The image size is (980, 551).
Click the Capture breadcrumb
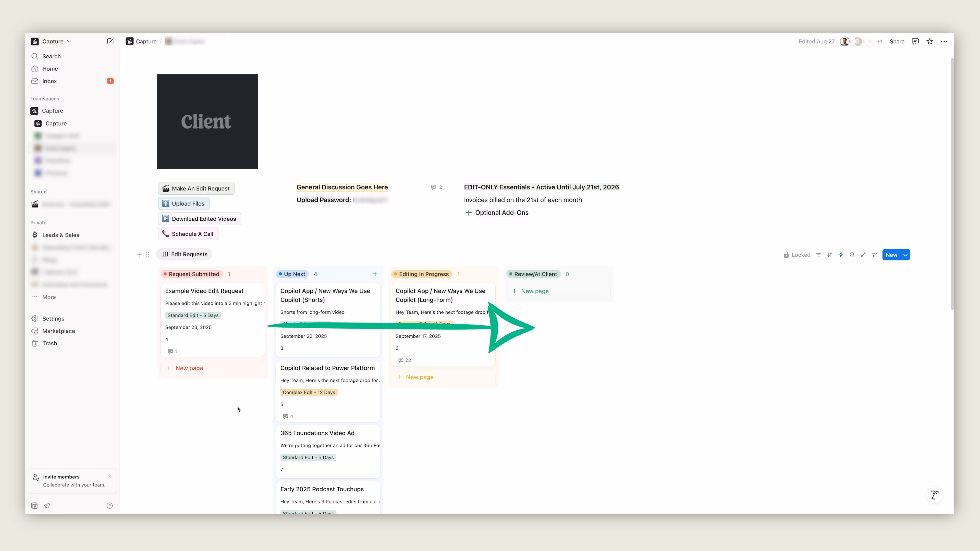point(141,41)
